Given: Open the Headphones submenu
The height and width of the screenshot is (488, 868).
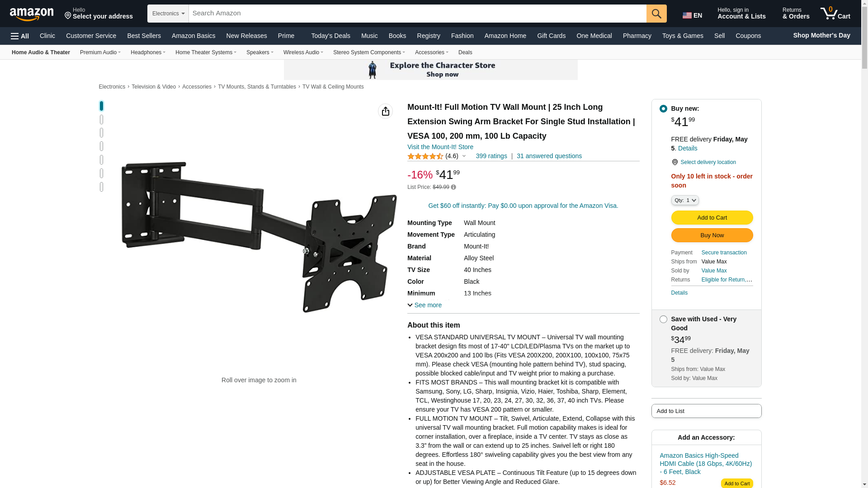Looking at the screenshot, I should click(148, 52).
